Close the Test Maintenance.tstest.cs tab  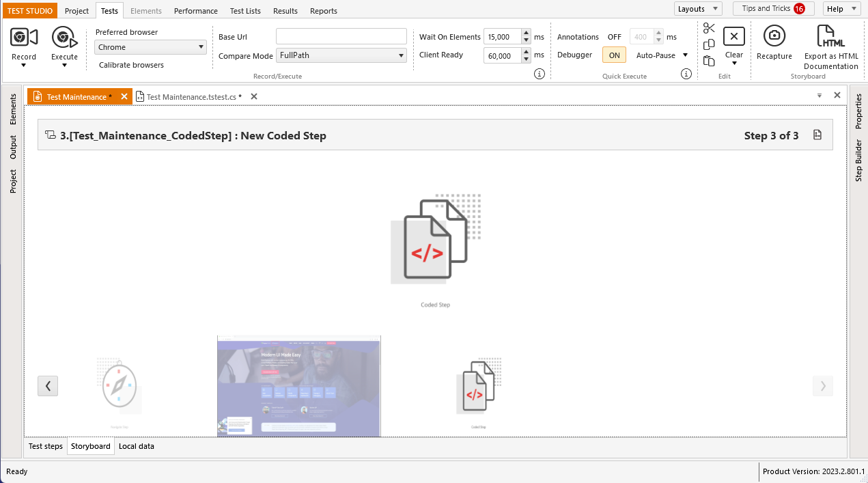(x=254, y=97)
